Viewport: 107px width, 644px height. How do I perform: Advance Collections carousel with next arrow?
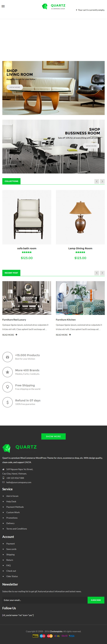(x=102, y=181)
